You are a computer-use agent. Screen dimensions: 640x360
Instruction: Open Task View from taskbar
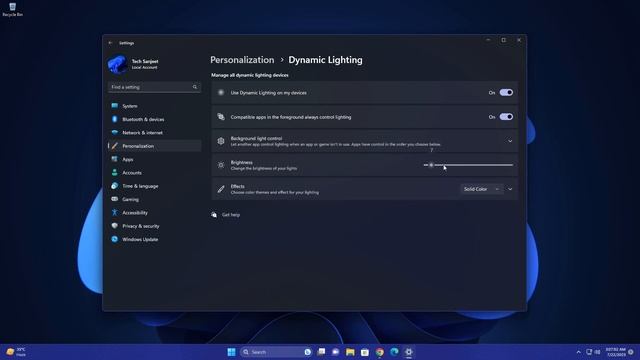tap(321, 352)
